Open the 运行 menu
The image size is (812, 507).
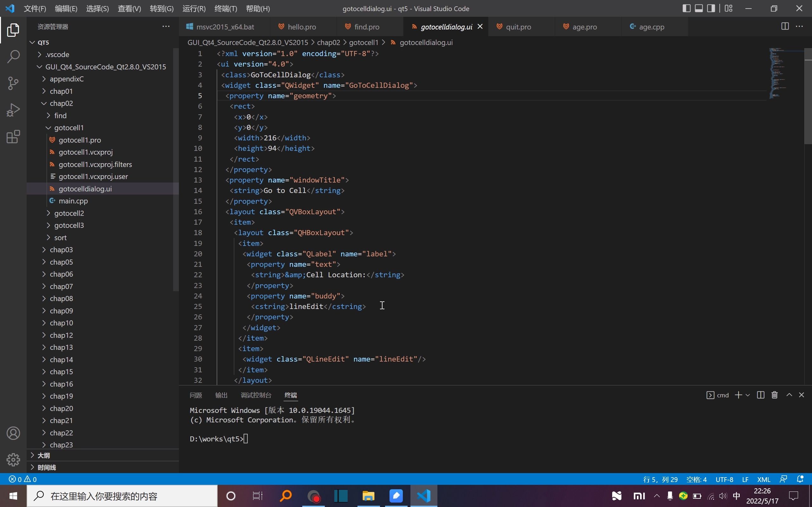click(193, 9)
